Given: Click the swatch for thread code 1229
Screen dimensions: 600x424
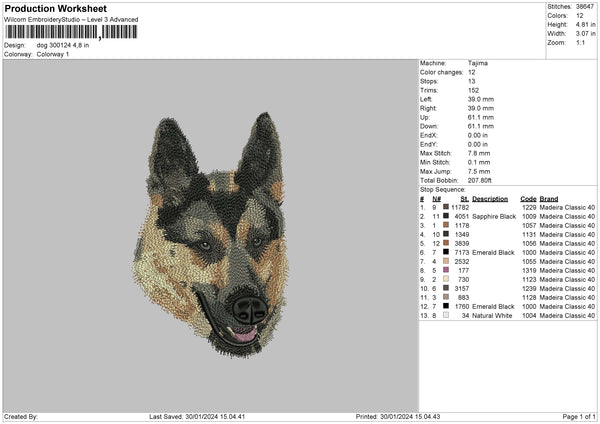Looking at the screenshot, I should (446, 207).
